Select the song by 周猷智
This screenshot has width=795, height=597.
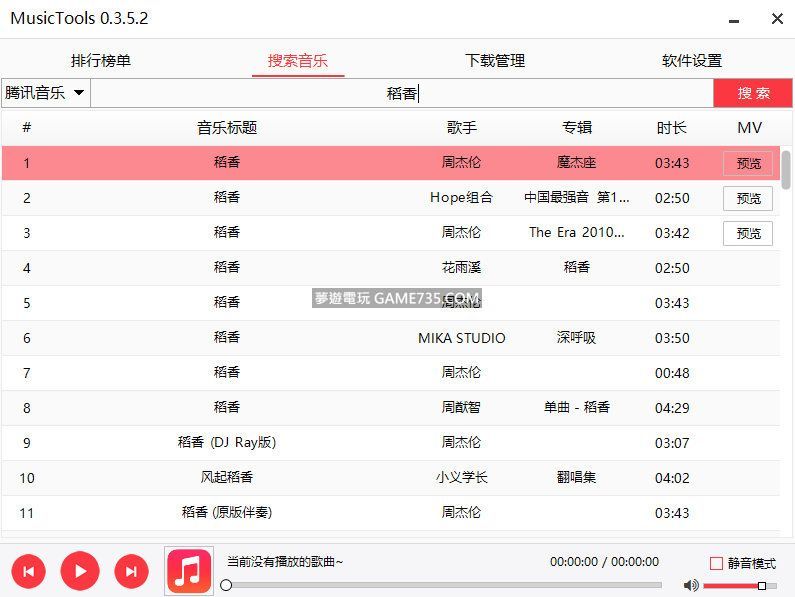click(x=390, y=408)
